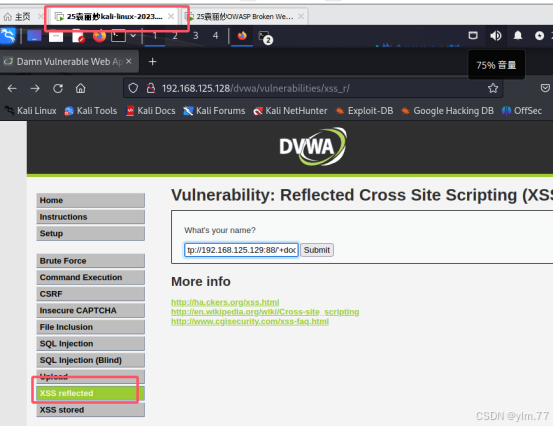Click the display icon in the system tray
Image resolution: width=553 pixels, height=427 pixels.
click(473, 36)
